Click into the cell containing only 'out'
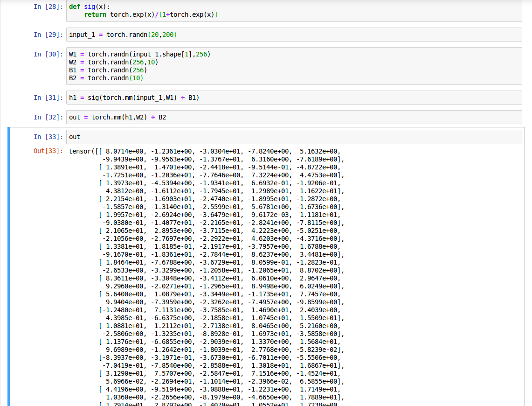The image size is (532, 406). click(75, 137)
